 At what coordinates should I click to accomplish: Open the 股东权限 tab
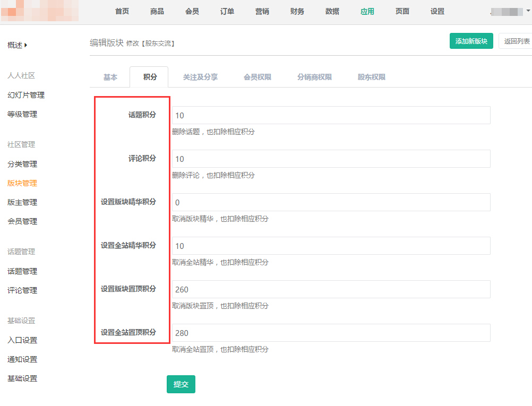371,77
